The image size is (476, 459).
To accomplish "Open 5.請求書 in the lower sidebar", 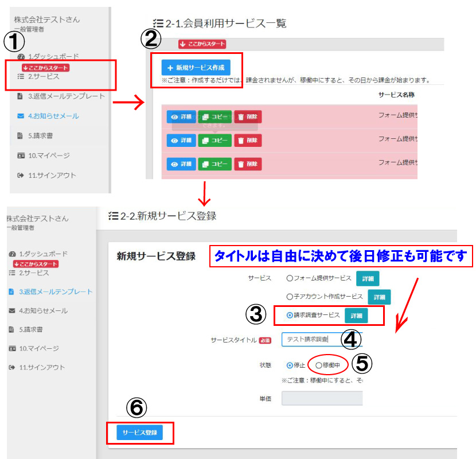I will coord(31,329).
